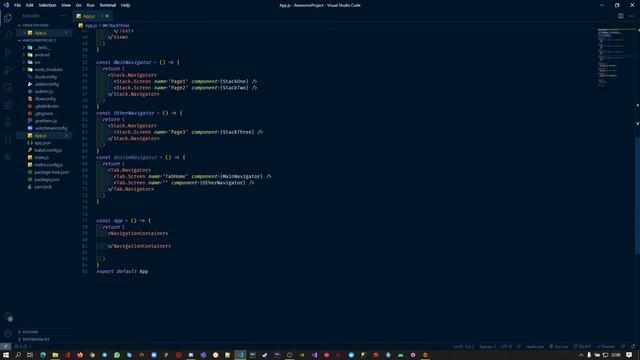Screen dimensions: 640x360
Task: Open the Windows action center icon
Action: tap(629, 355)
